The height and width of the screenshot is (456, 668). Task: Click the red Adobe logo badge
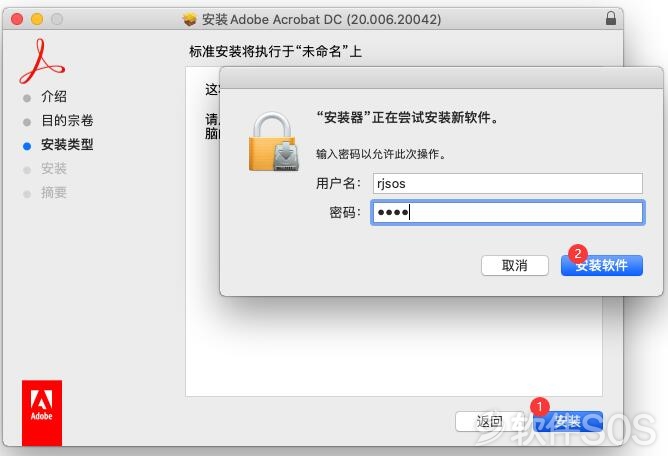click(42, 413)
